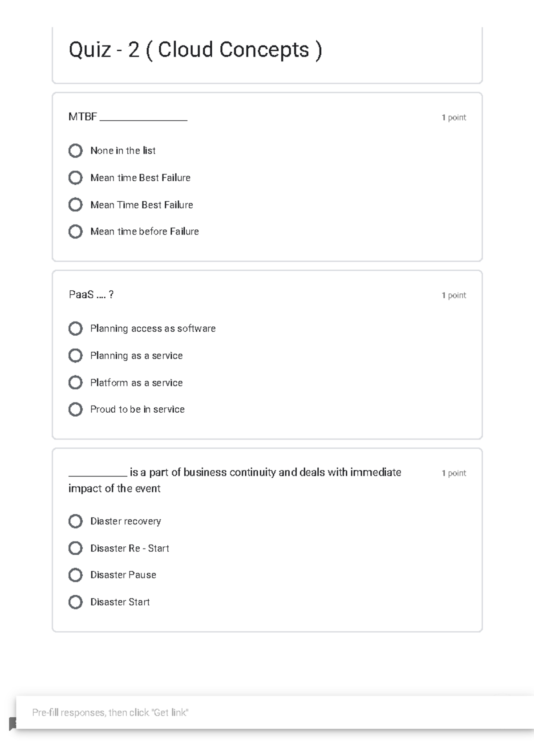Screen dimensions: 534x756
Task: Select the "Disaster Pause" answer
Action: pyautogui.click(x=76, y=575)
